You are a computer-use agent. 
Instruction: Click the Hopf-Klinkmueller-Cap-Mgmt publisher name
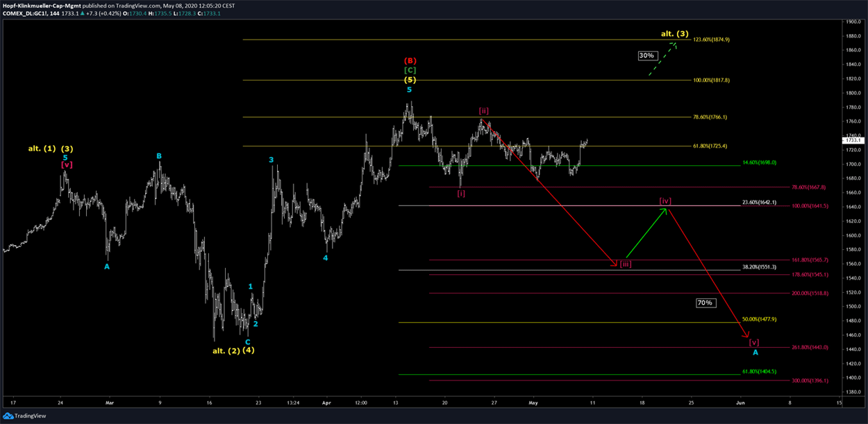pyautogui.click(x=42, y=6)
